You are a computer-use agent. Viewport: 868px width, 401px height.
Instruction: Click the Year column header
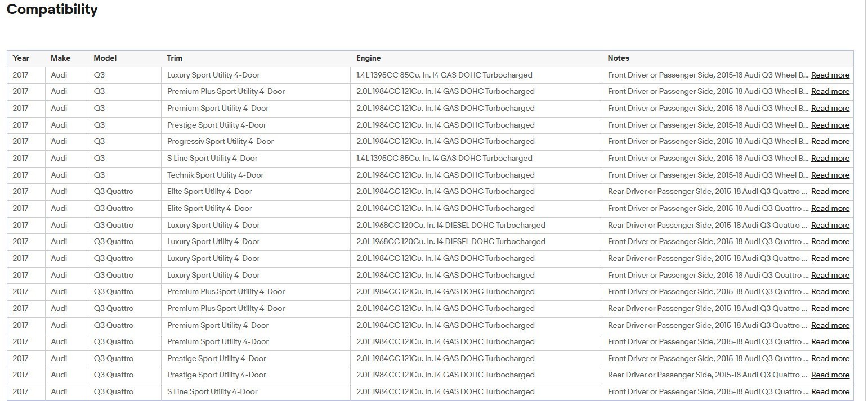point(21,58)
